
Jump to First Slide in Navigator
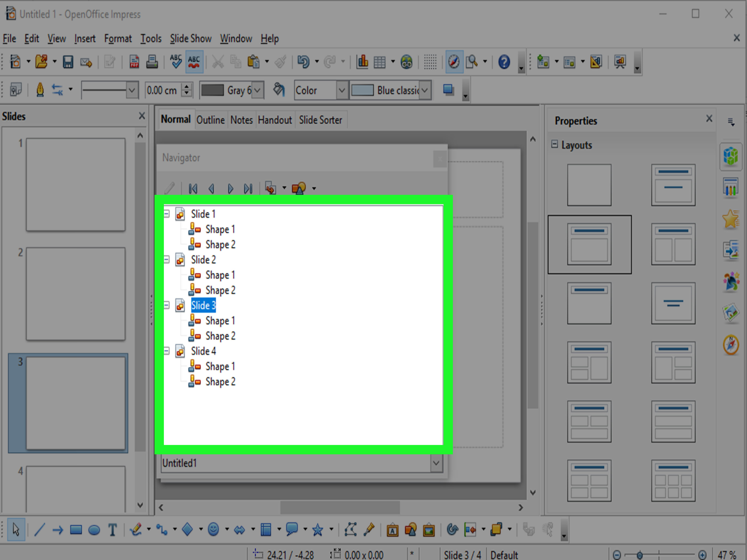(x=193, y=188)
